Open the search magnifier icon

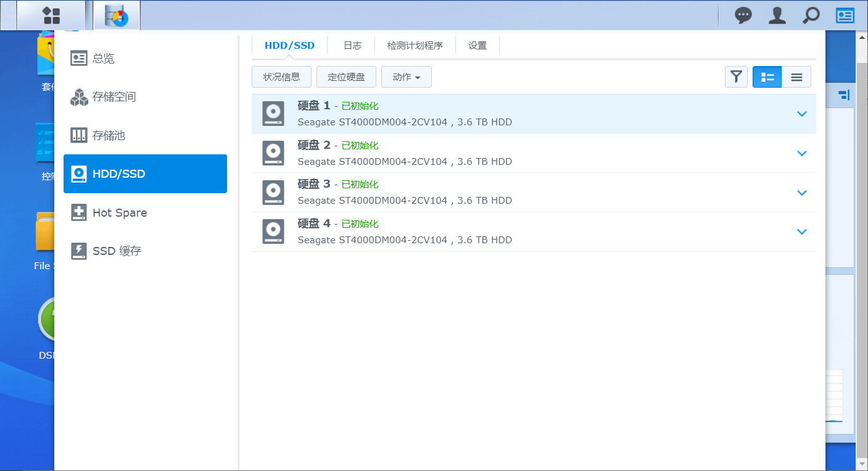[811, 15]
